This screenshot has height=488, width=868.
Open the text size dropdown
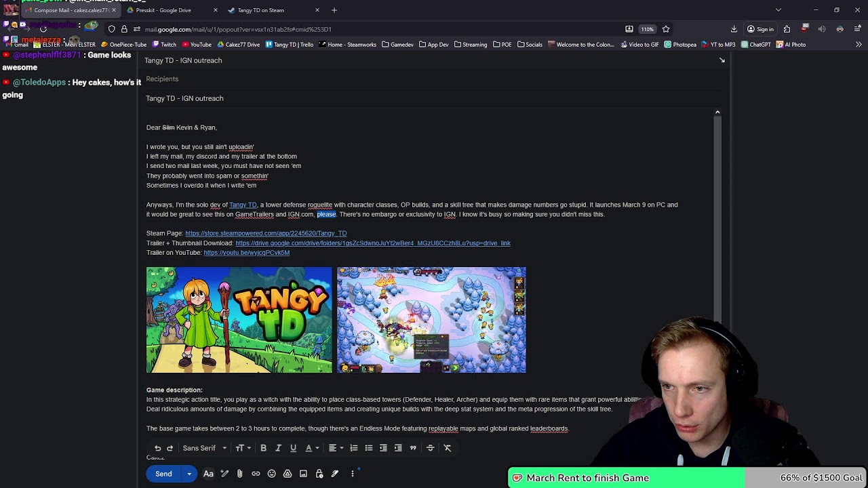243,448
